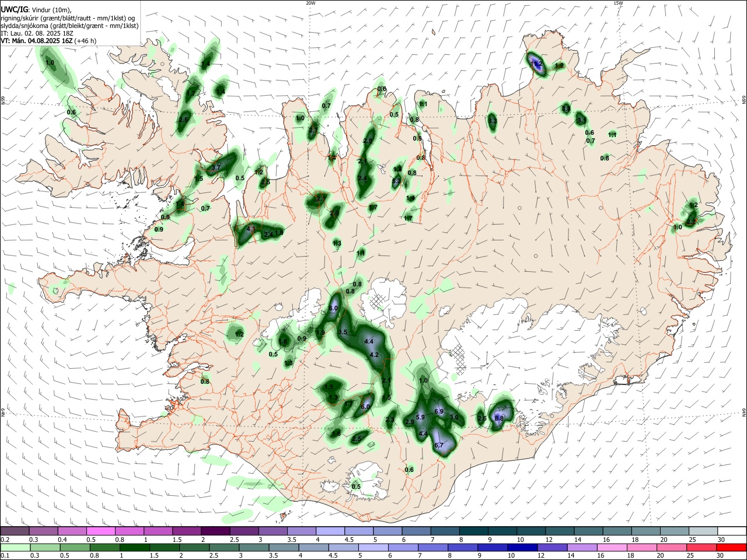Viewport: 747px width, 560px height.
Task: Click the deep navy blue swatch in lower legend
Action: 522,547
